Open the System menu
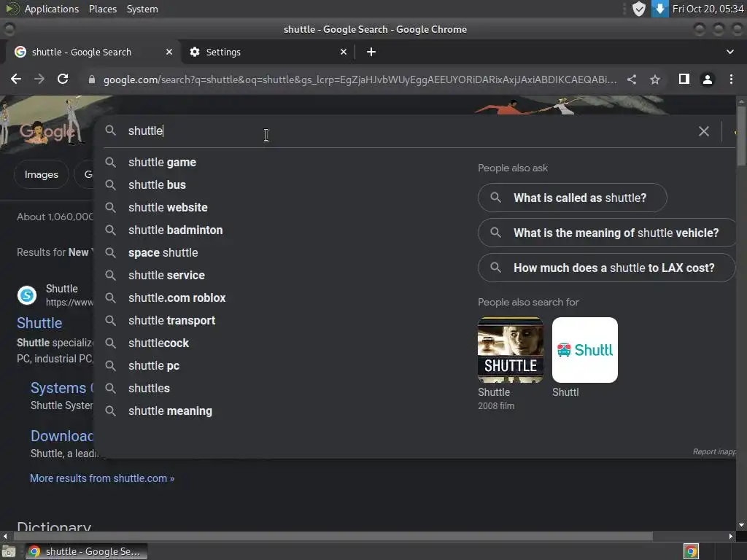The width and height of the screenshot is (747, 560). click(142, 9)
